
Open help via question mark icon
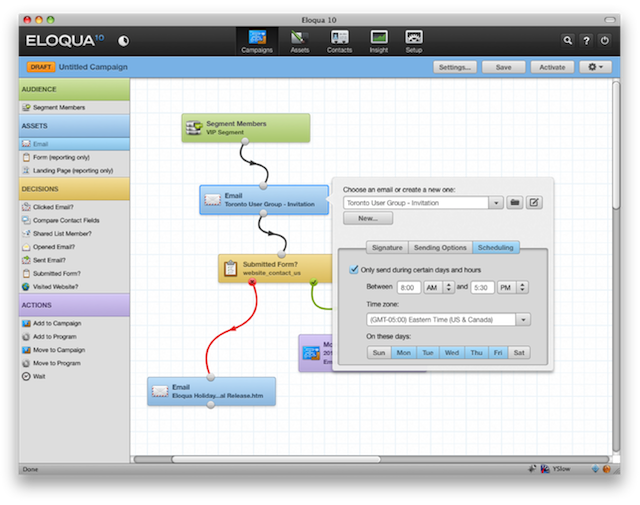tap(586, 40)
